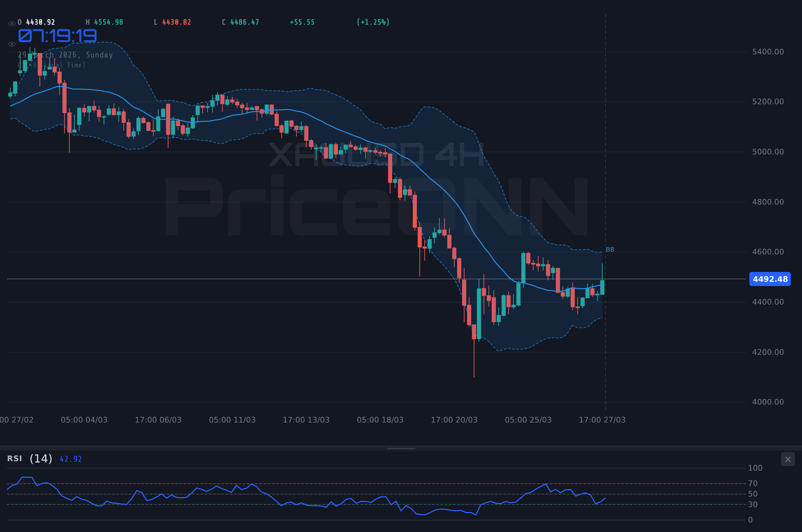
Task: Select the RSI value 42.92 readout
Action: tap(71, 459)
